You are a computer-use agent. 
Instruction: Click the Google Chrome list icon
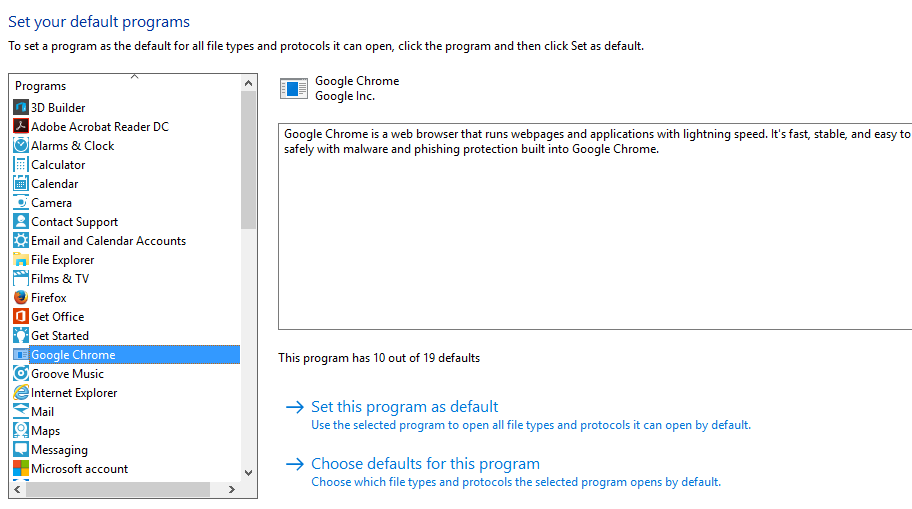pyautogui.click(x=21, y=355)
